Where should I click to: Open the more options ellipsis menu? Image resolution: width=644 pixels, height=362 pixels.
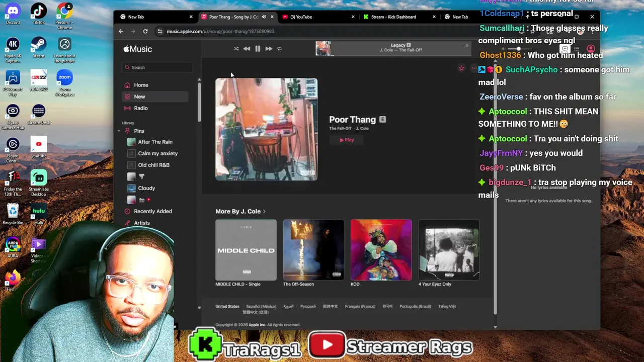coord(474,68)
